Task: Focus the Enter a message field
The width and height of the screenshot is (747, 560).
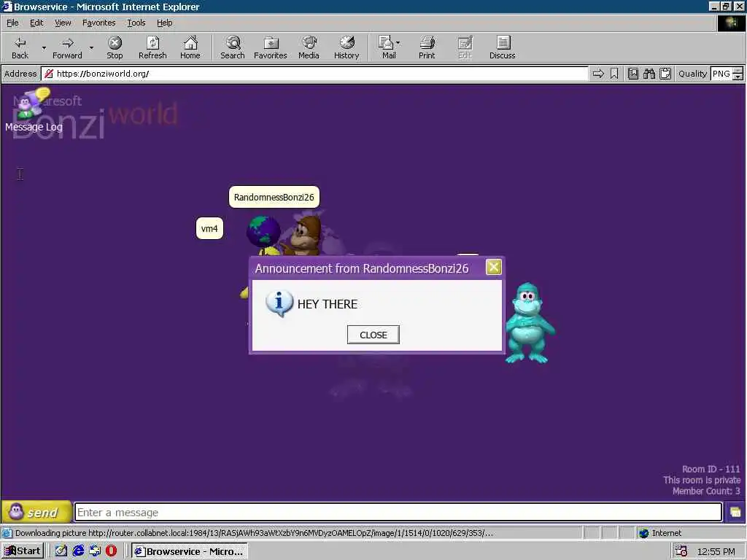Action: click(398, 513)
